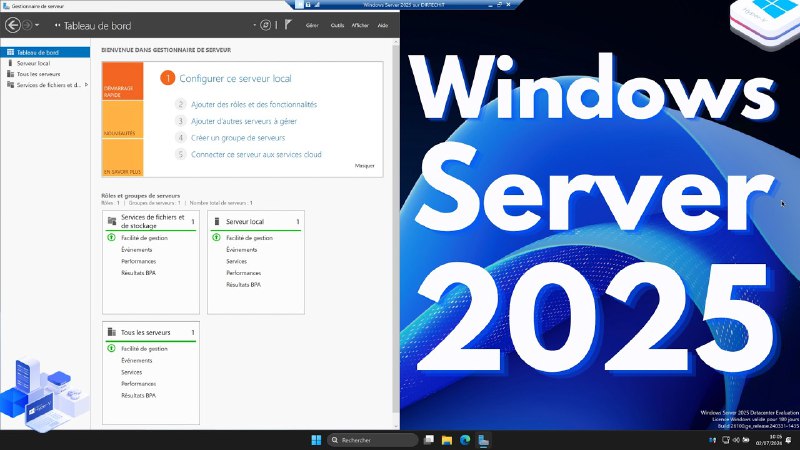Click Facilité de gestion in Services de fichiers tile
The height and width of the screenshot is (450, 800).
[x=144, y=238]
